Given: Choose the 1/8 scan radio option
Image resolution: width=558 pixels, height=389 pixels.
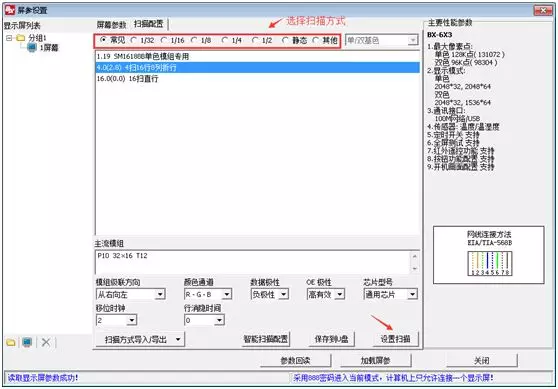Looking at the screenshot, I should [194, 40].
